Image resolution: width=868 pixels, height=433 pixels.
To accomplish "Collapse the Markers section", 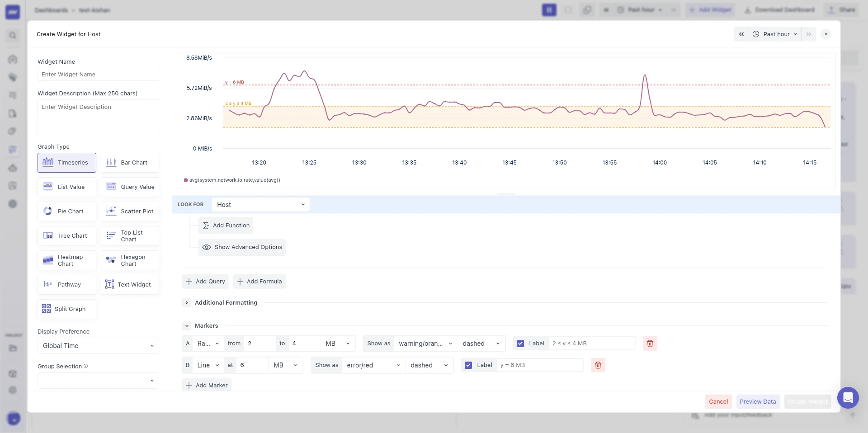I will click(x=187, y=326).
